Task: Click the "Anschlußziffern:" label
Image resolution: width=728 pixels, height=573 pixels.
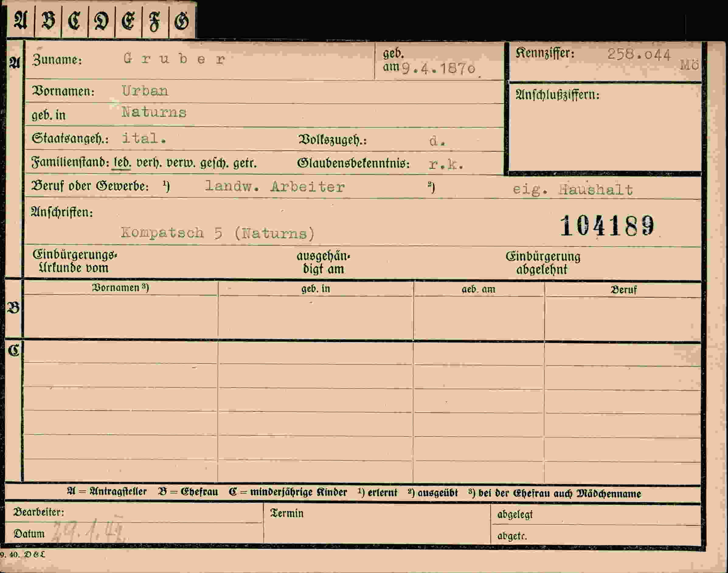Action: [557, 95]
